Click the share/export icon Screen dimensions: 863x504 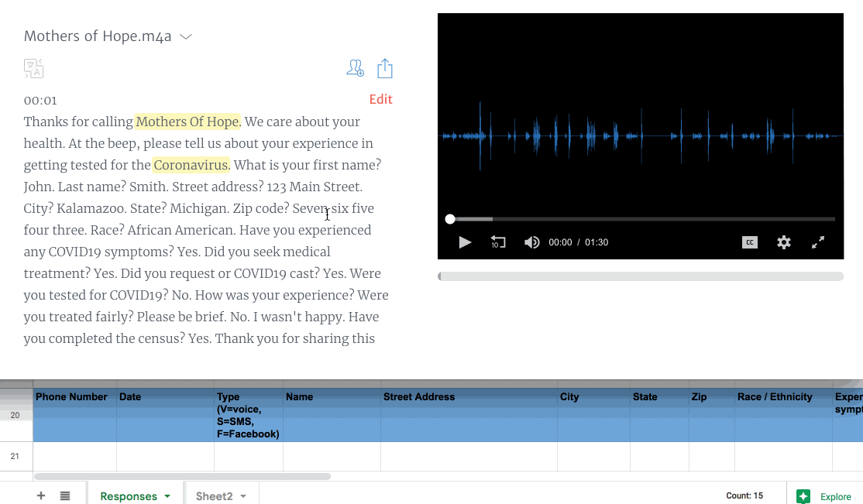point(385,69)
